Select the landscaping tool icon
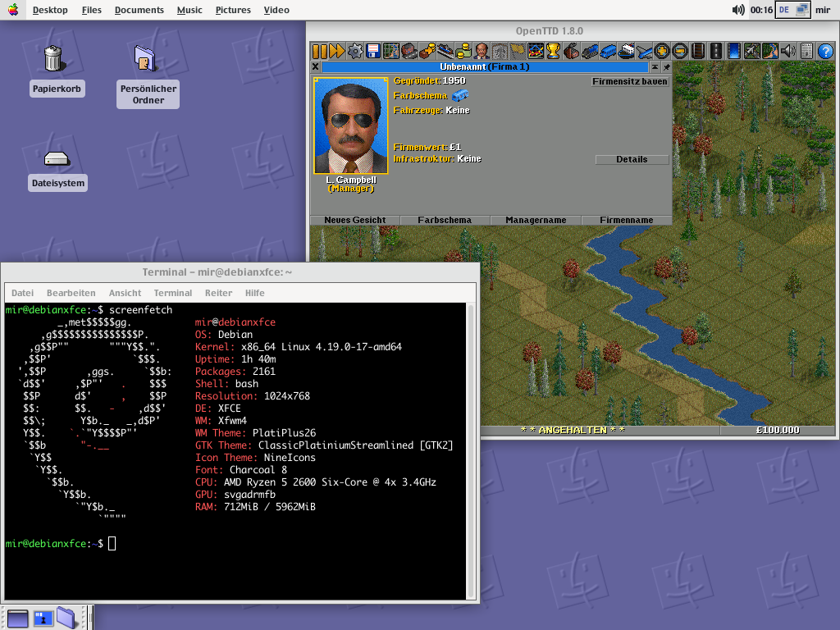The height and width of the screenshot is (630, 840). pos(770,52)
